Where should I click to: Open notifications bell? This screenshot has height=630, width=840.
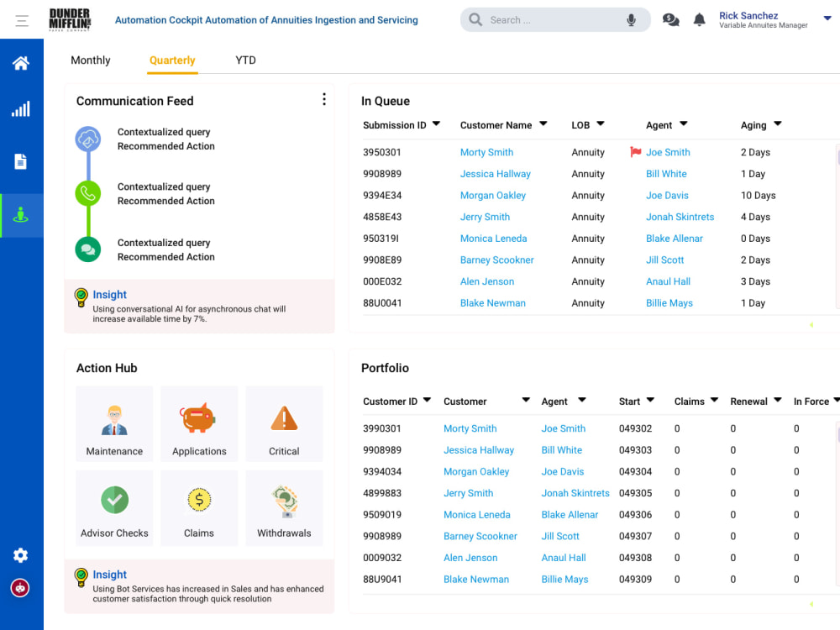click(699, 20)
